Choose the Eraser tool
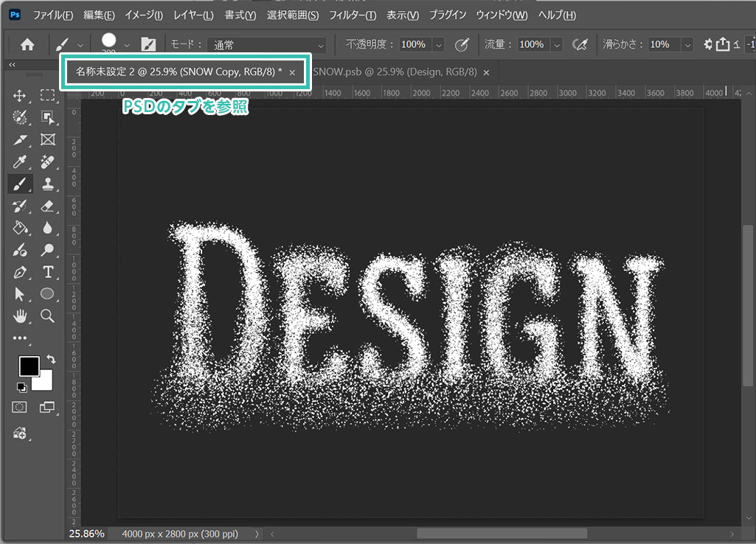 coord(48,206)
